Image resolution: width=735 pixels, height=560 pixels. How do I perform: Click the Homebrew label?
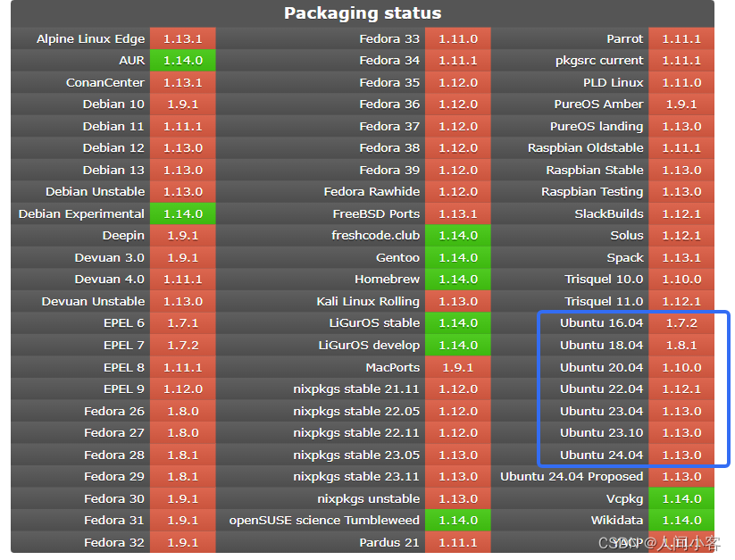(x=387, y=280)
